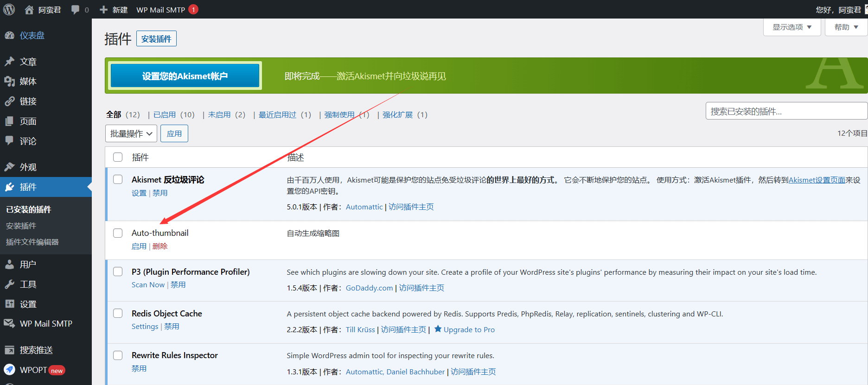Click the 搜索推送 icon in sidebar
Image resolution: width=868 pixels, height=385 pixels.
click(x=9, y=350)
